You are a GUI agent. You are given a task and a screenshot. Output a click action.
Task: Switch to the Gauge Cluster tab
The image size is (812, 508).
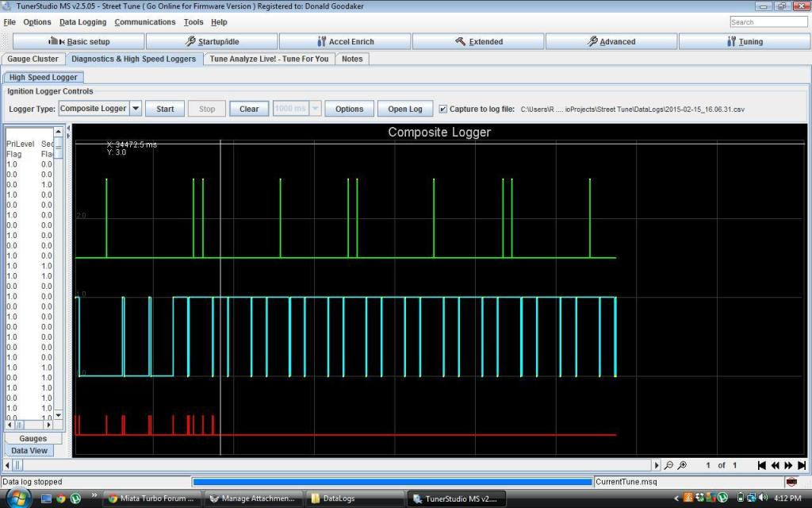click(x=33, y=59)
